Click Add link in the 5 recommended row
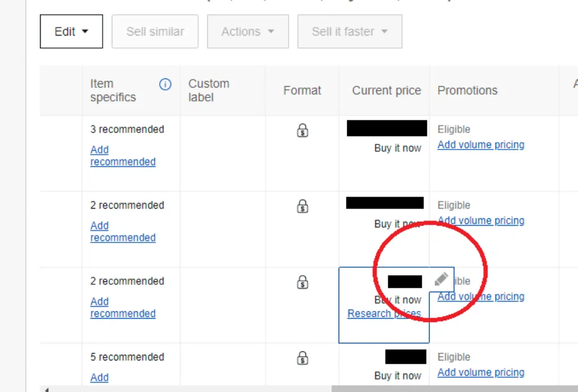 (x=99, y=377)
